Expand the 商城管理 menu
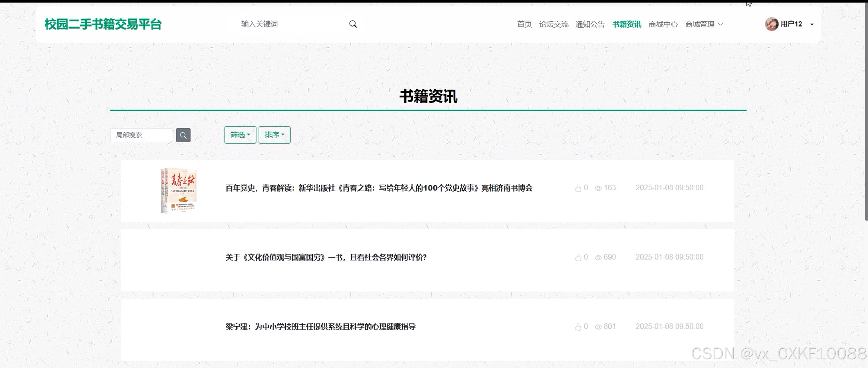Viewport: 868px width, 368px height. [x=704, y=24]
